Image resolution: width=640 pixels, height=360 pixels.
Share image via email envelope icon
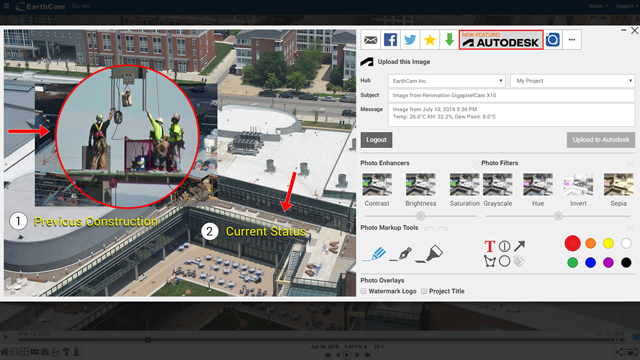371,40
